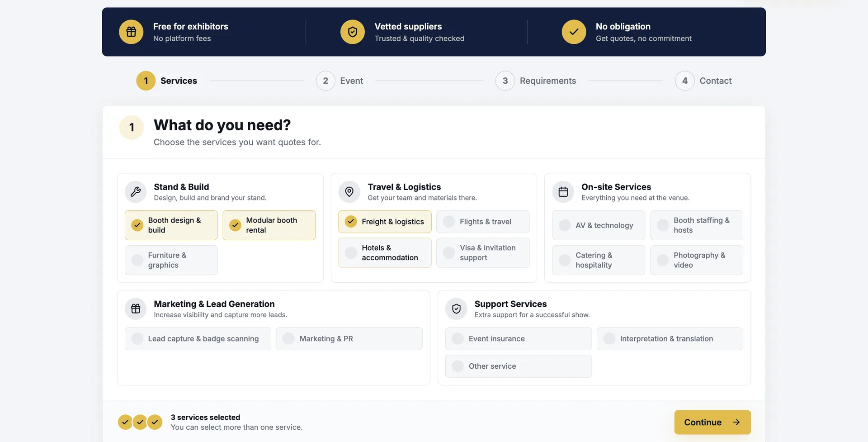
Task: Toggle off Freight & logistics
Action: [x=385, y=222]
